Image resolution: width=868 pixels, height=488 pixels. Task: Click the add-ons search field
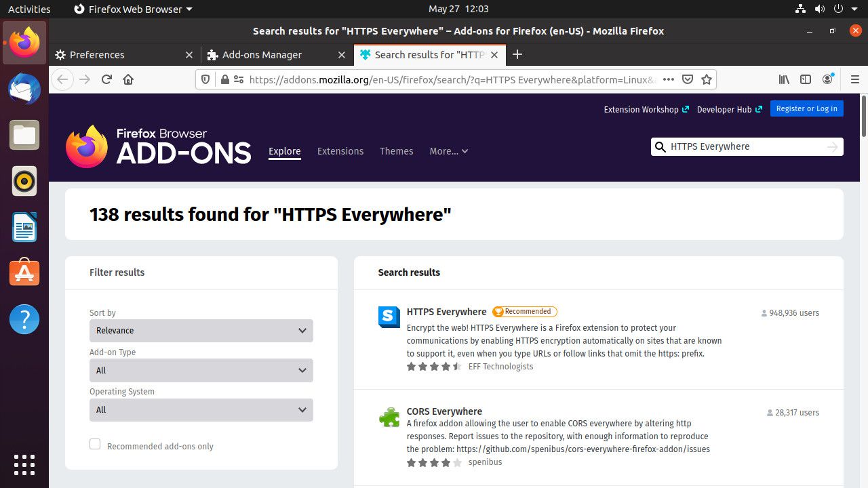point(746,147)
